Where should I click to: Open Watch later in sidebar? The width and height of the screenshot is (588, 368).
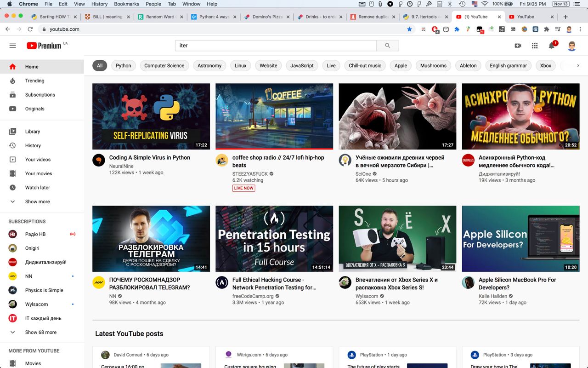(x=42, y=188)
